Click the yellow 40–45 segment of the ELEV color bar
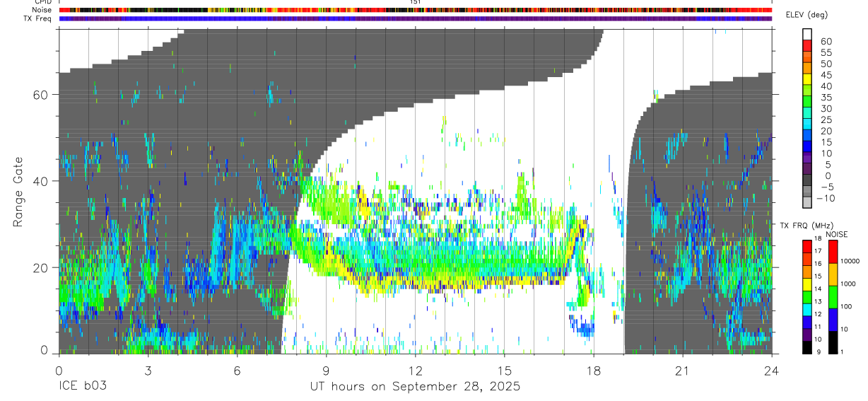868x401 pixels. pyautogui.click(x=807, y=80)
